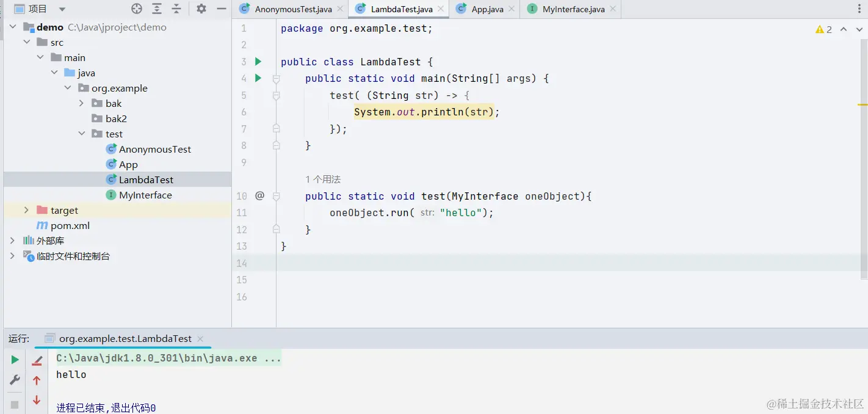
Task: Close the MyInterface.java tab
Action: 613,9
